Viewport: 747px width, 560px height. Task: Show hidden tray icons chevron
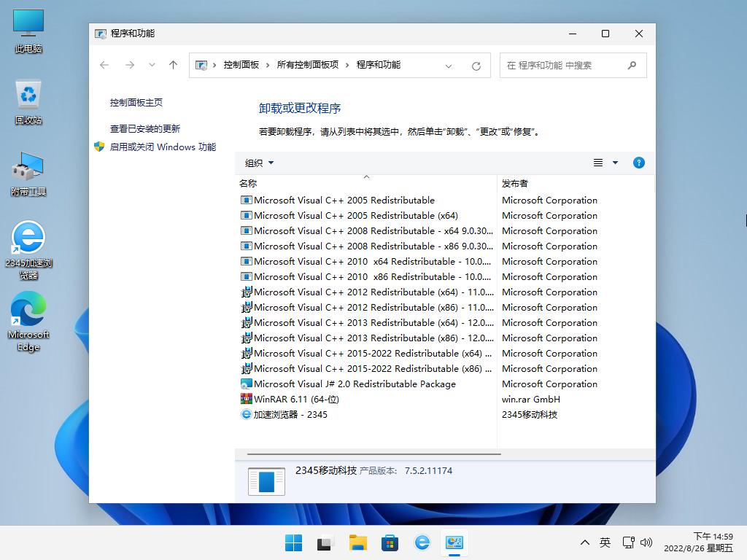tap(584, 542)
